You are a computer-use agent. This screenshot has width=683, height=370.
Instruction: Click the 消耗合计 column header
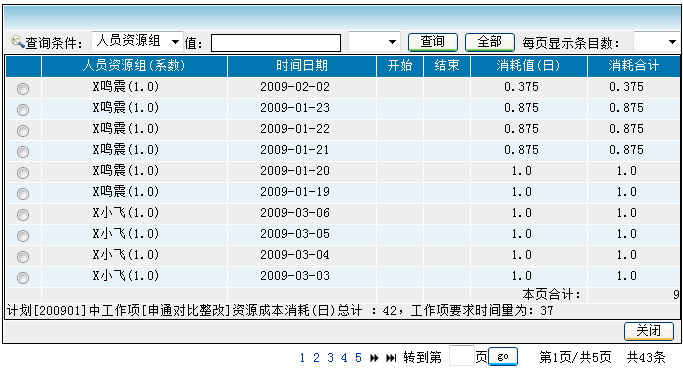(634, 66)
